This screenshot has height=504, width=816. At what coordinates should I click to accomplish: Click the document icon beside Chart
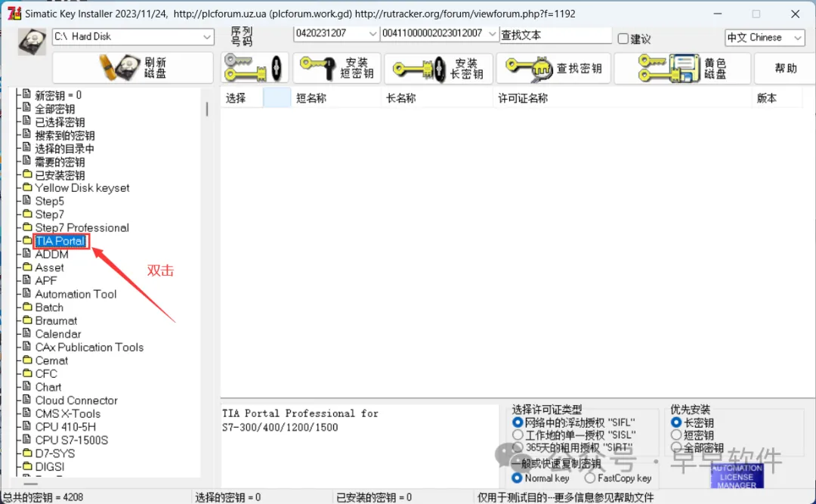pyautogui.click(x=27, y=386)
